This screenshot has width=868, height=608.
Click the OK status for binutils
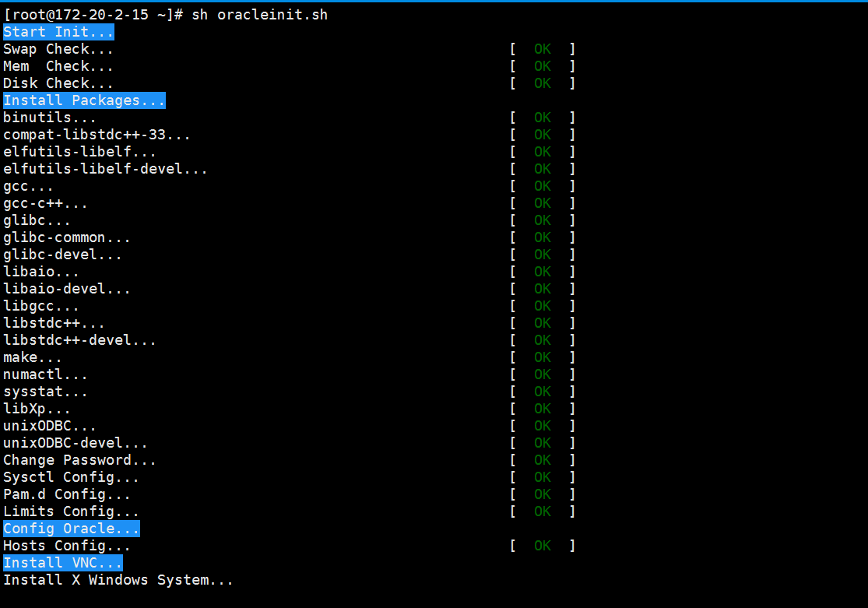pyautogui.click(x=543, y=118)
